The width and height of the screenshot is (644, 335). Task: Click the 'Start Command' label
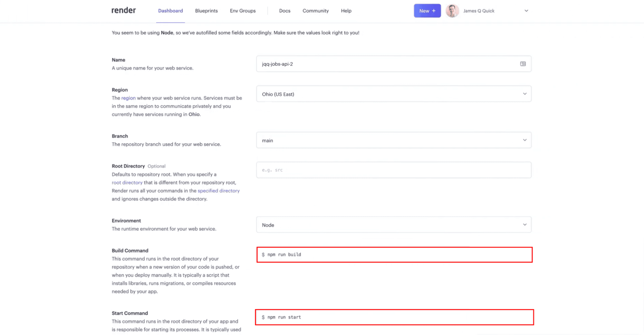point(130,313)
